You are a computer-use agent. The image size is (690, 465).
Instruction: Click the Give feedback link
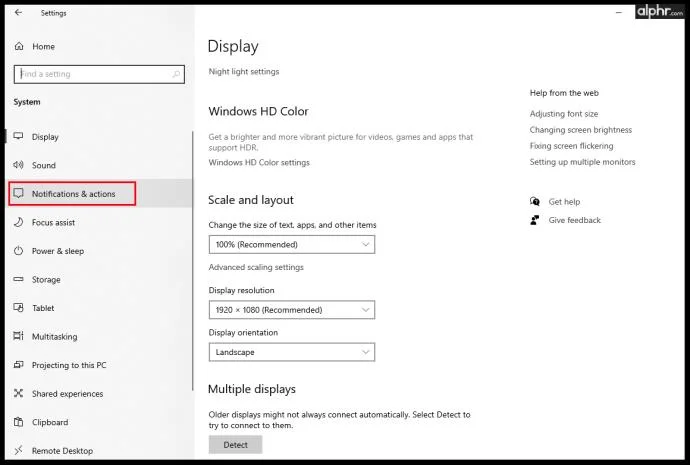point(575,220)
